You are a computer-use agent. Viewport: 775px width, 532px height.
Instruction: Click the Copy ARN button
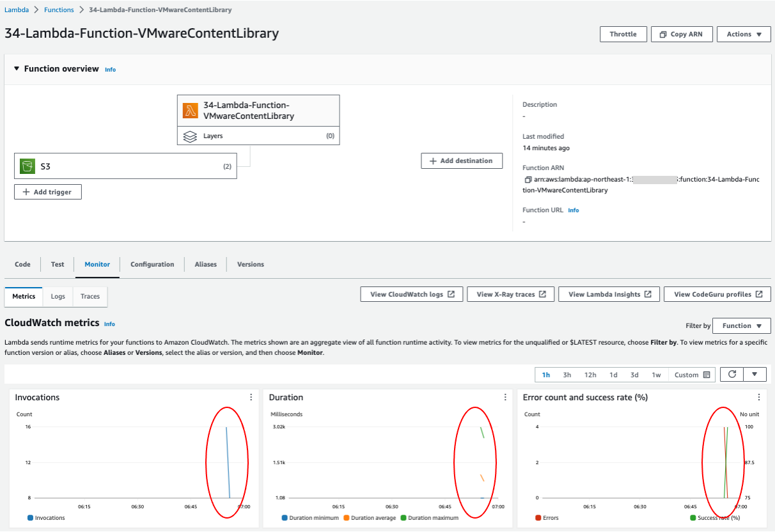pos(682,35)
